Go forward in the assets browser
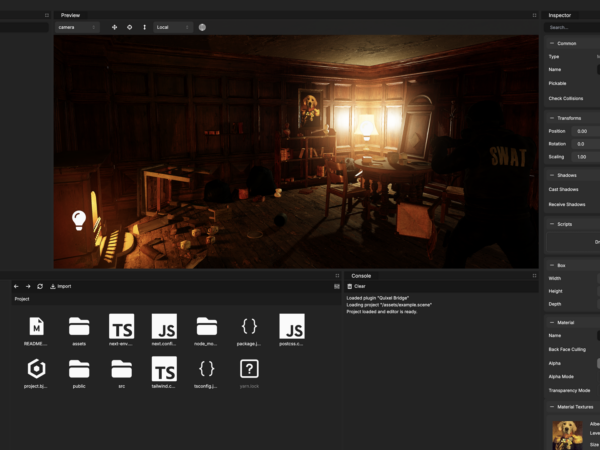600x450 pixels. [x=28, y=286]
